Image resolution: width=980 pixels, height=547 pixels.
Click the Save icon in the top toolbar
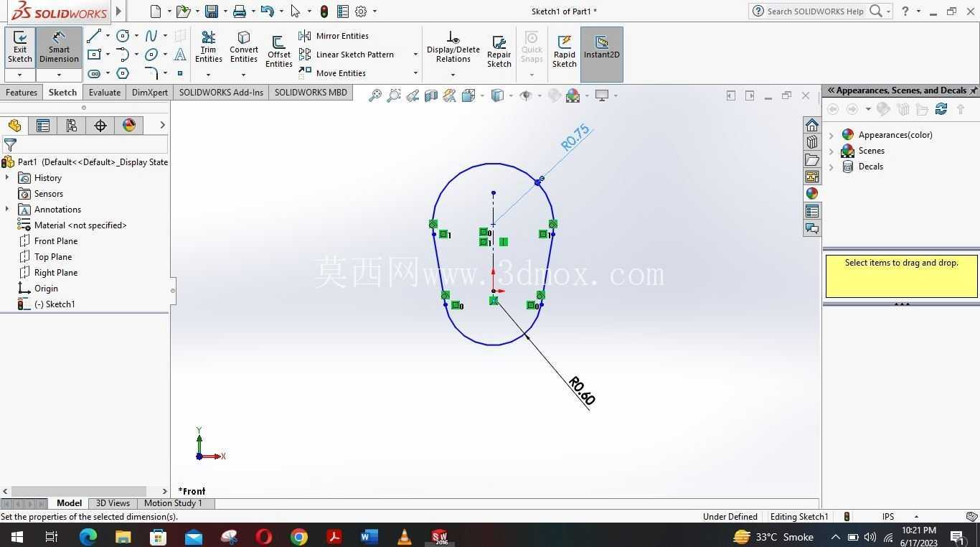211,11
